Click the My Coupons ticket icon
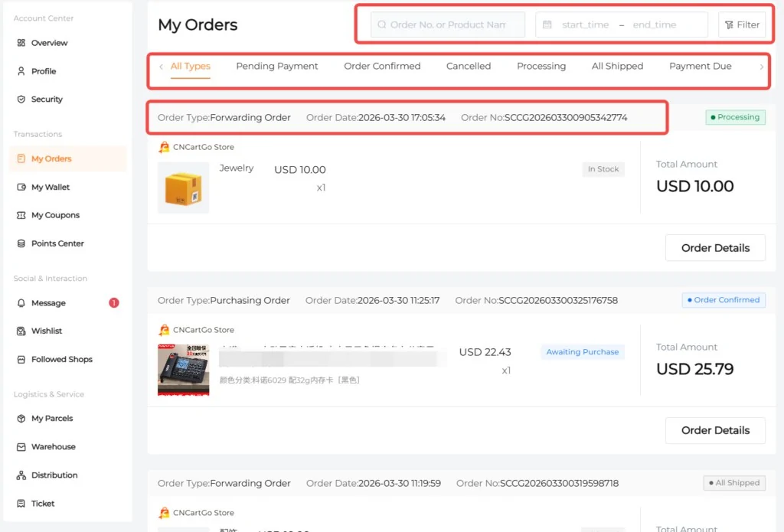This screenshot has width=784, height=532. point(21,215)
